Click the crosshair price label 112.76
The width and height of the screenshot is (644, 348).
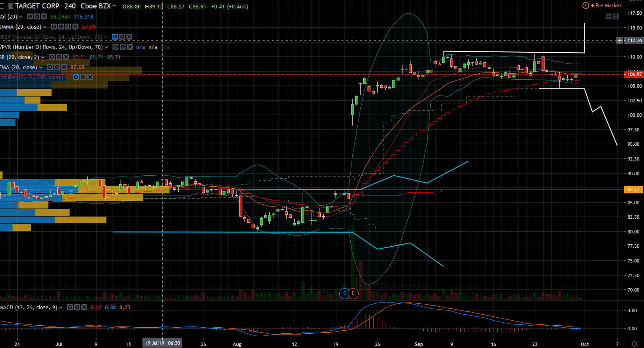[634, 41]
